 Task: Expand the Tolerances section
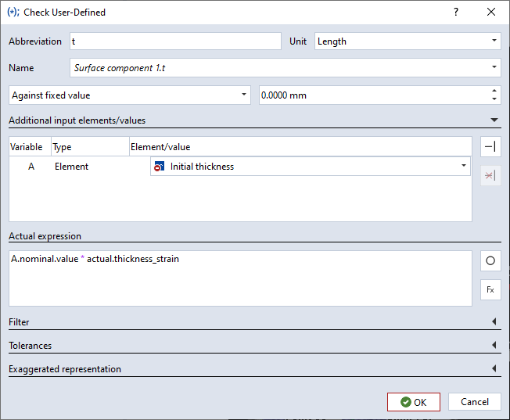pyautogui.click(x=494, y=346)
